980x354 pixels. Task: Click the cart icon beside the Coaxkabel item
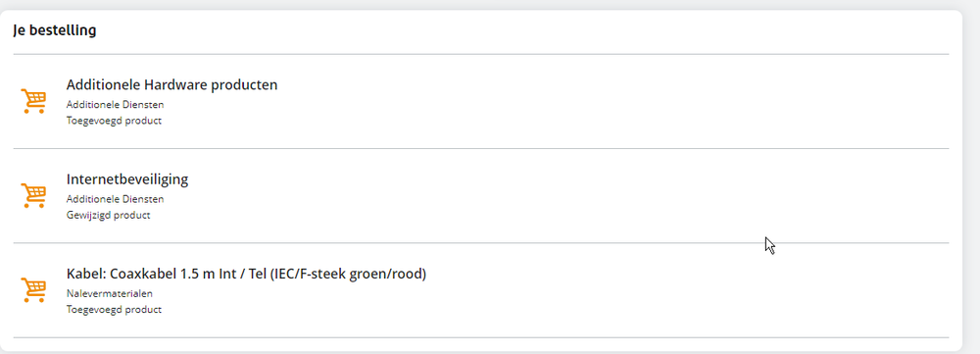tap(33, 289)
